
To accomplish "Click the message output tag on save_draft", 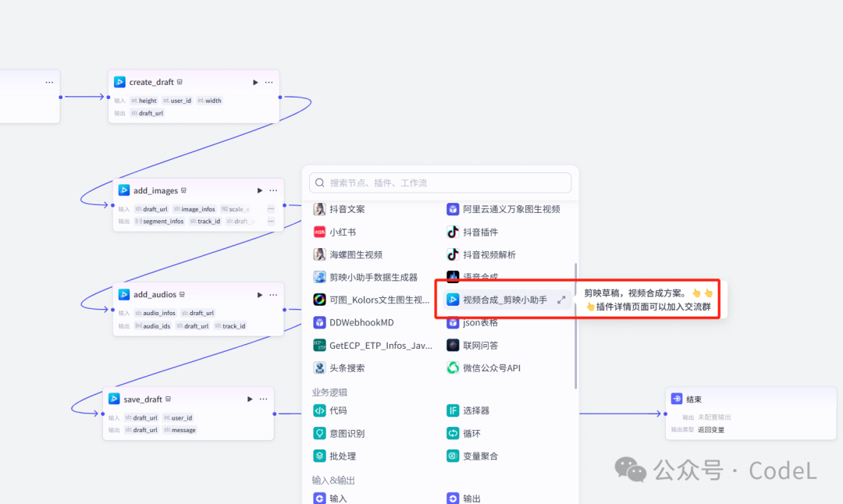I will pyautogui.click(x=180, y=431).
